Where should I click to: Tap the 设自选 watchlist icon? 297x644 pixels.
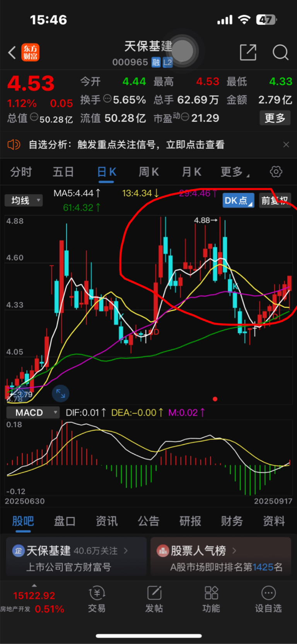pos(268,593)
